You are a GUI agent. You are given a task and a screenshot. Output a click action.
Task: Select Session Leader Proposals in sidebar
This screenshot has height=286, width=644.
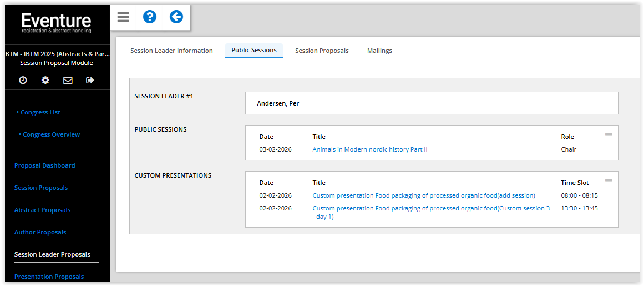pyautogui.click(x=52, y=254)
